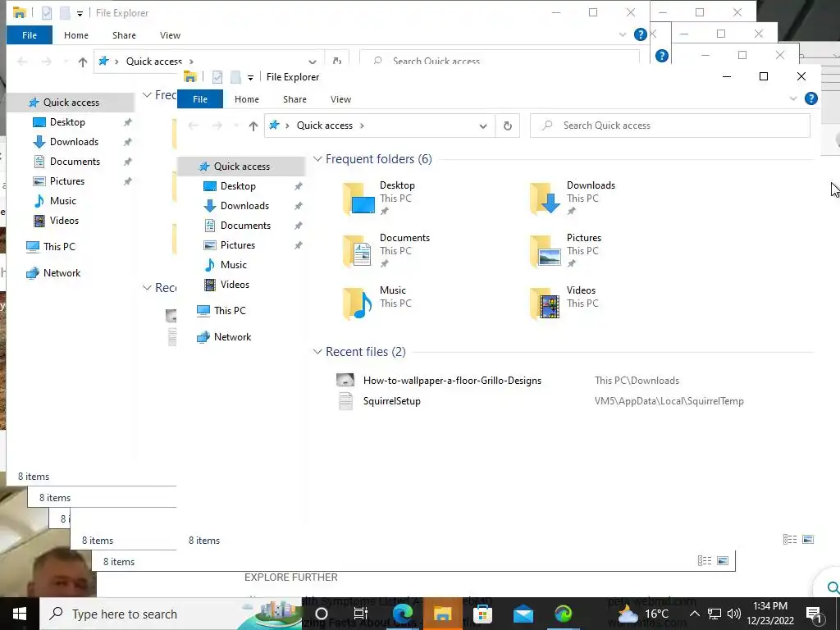This screenshot has height=630, width=840.
Task: Open File Explorer taskbar icon
Action: (x=442, y=614)
